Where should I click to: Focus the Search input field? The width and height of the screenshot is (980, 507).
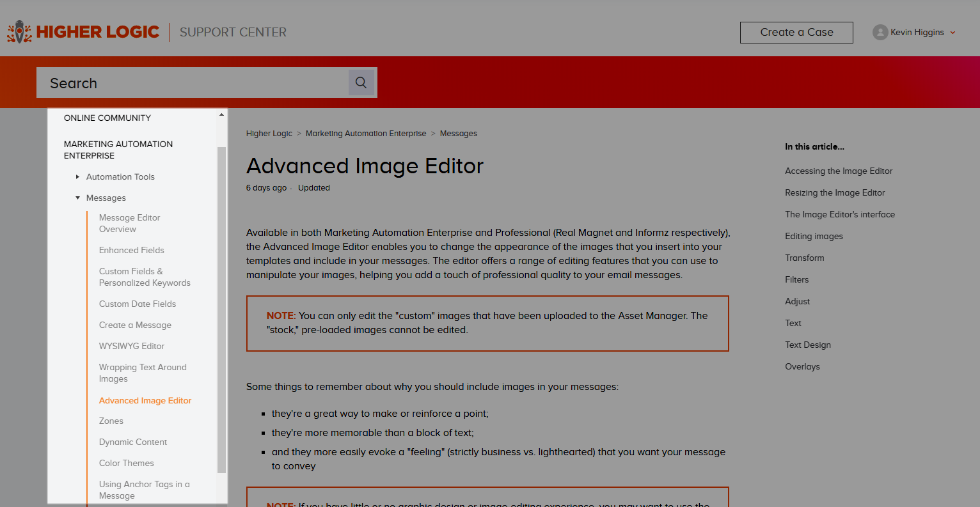pos(193,82)
